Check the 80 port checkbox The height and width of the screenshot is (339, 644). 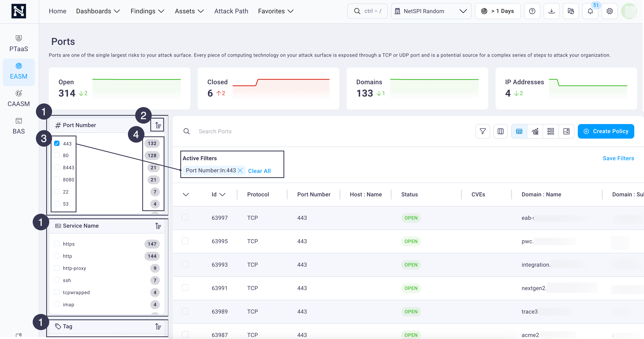point(57,155)
